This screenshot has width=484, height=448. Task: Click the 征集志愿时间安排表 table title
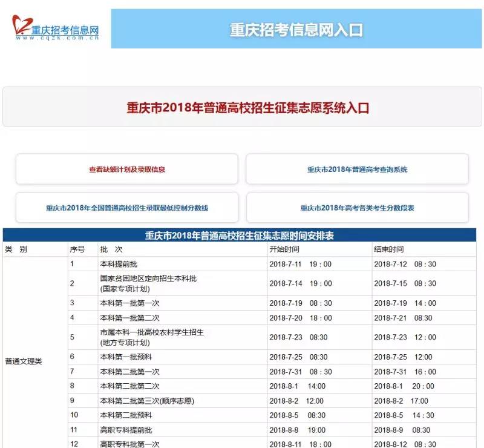point(242,235)
